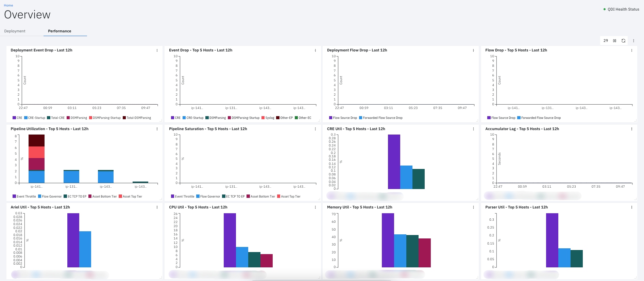
Task: Pause the dashboard auto-refresh timer
Action: (x=614, y=41)
